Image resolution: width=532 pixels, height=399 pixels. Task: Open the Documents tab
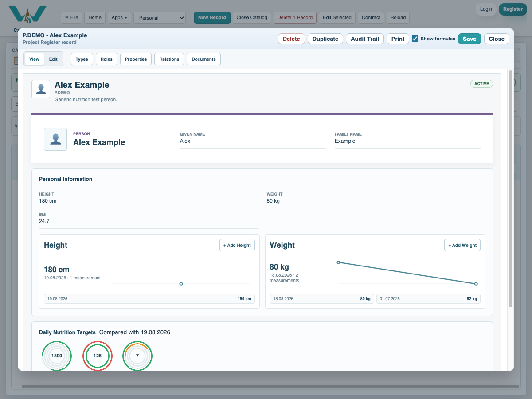(203, 59)
